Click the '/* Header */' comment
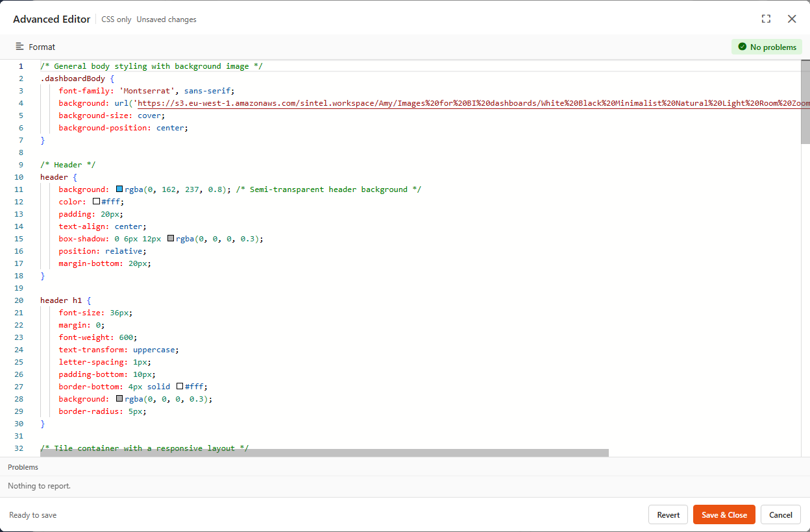The width and height of the screenshot is (810, 532). (x=68, y=165)
